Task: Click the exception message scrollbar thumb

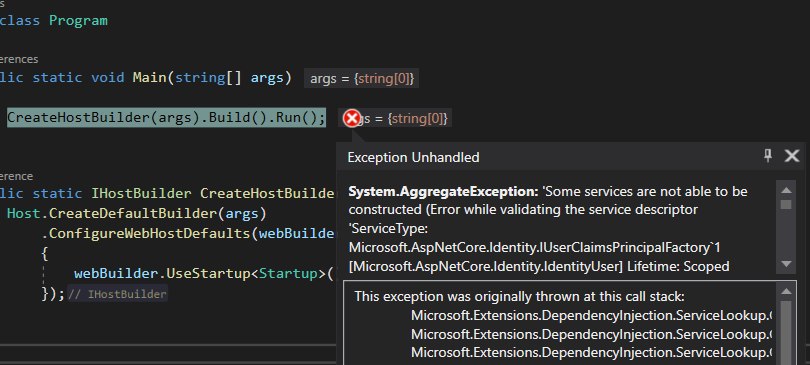Action: tap(786, 204)
